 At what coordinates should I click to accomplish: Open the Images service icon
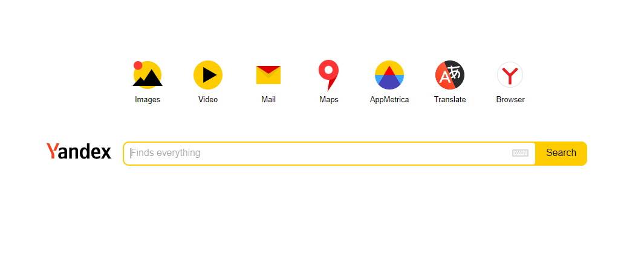click(148, 74)
